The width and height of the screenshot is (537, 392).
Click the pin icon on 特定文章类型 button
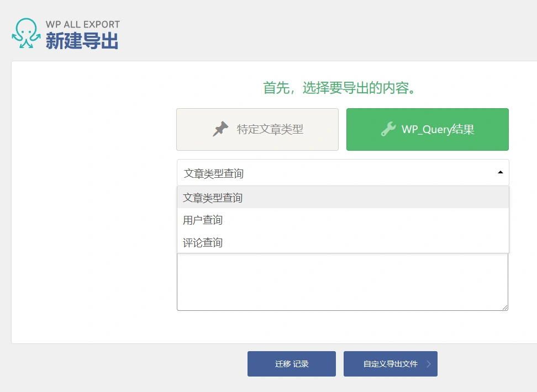[221, 129]
